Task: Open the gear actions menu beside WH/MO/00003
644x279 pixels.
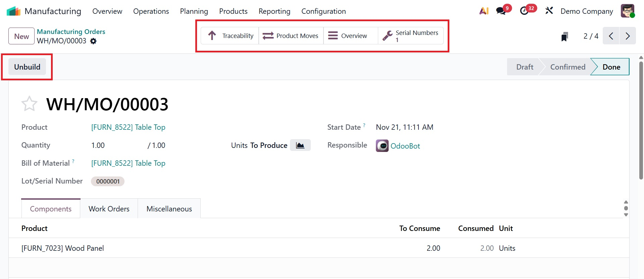Action: (x=93, y=41)
